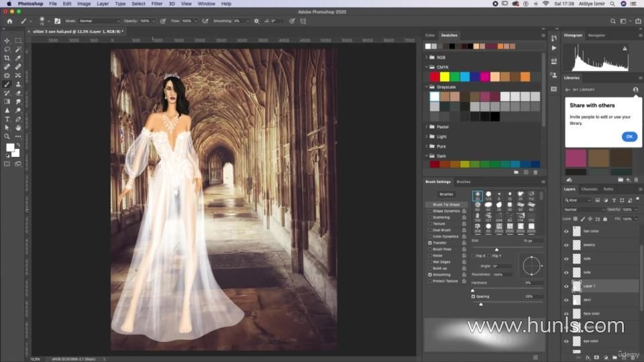Pick the yellow swatch in CMYK group
Image resolution: width=644 pixels, height=362 pixels.
pyautogui.click(x=444, y=76)
